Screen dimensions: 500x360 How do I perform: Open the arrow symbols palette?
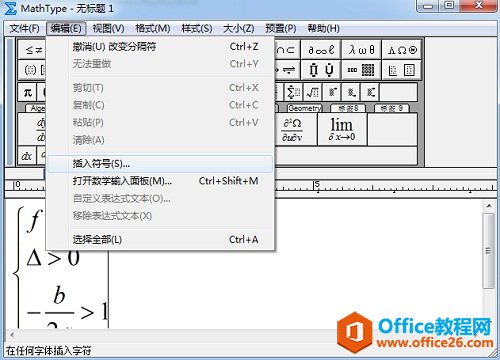[x=287, y=70]
